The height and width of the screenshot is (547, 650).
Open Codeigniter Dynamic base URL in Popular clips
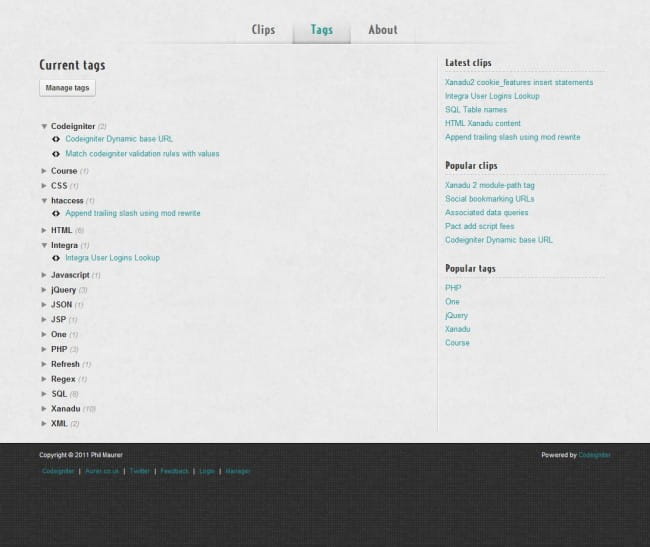click(x=499, y=240)
